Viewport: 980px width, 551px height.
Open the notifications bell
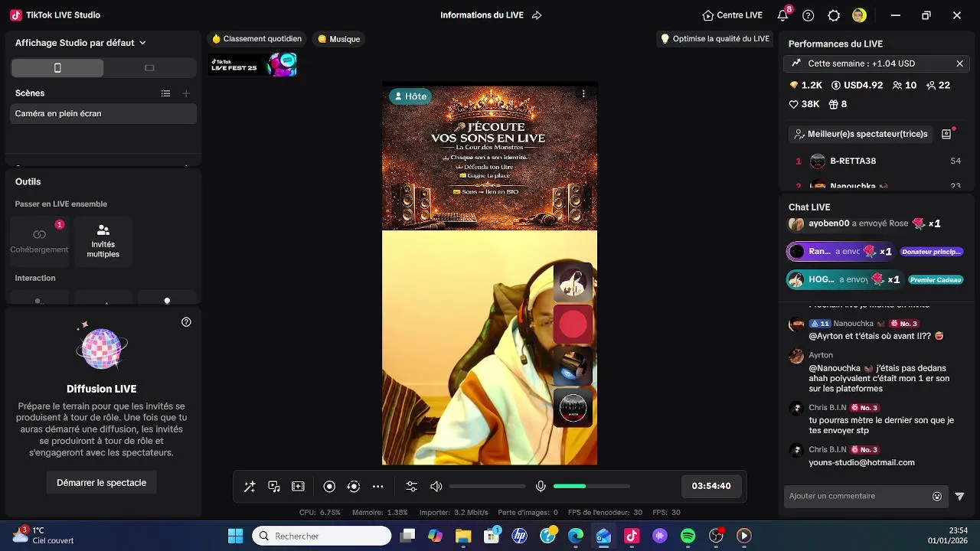(782, 15)
